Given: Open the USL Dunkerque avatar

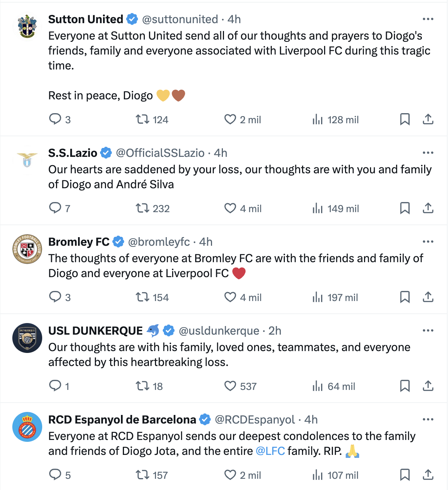Looking at the screenshot, I should [27, 338].
